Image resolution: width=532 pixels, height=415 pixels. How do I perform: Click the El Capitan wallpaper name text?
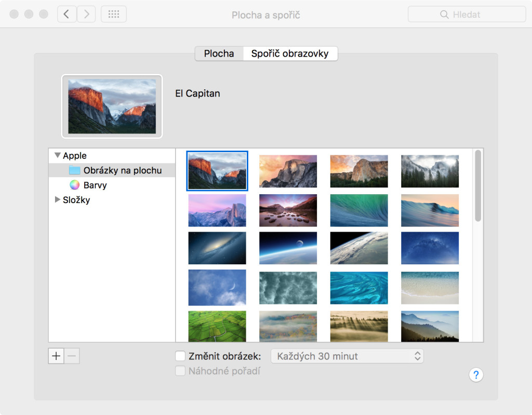pyautogui.click(x=197, y=93)
